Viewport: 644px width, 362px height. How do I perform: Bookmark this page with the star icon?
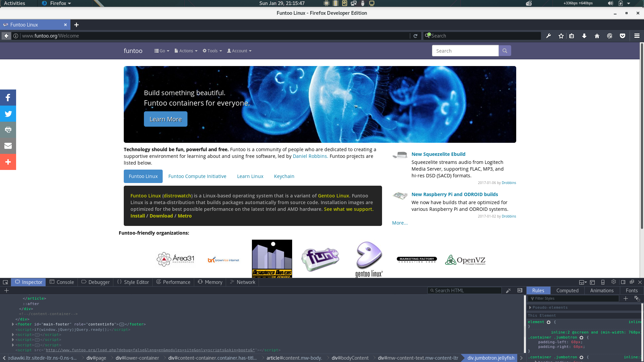pos(561,36)
